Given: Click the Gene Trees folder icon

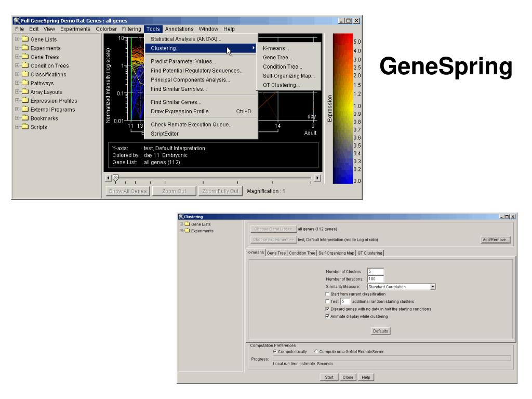Looking at the screenshot, I should click(25, 57).
